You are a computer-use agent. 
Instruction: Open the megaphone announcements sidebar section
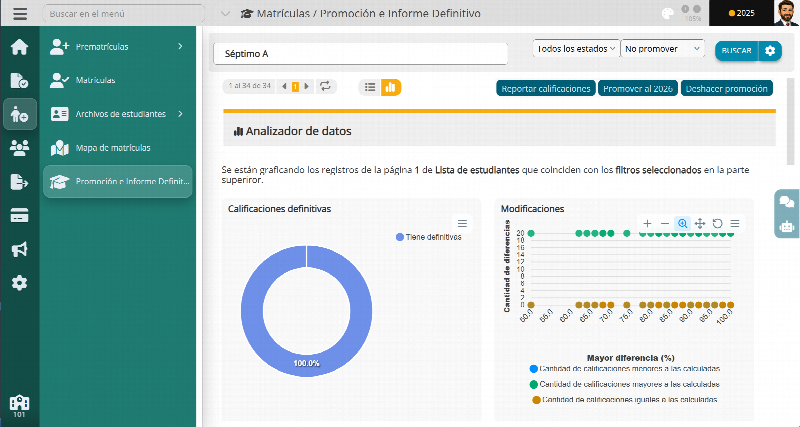19,249
